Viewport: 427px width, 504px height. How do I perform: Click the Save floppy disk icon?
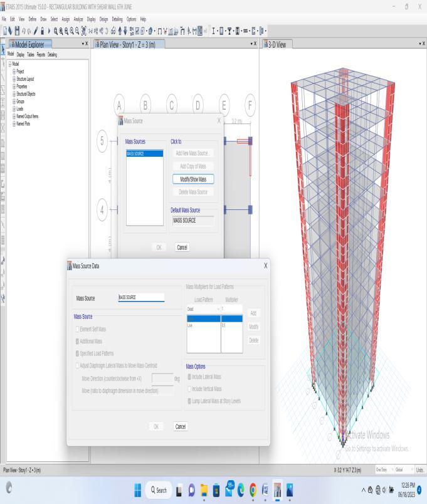(x=17, y=31)
